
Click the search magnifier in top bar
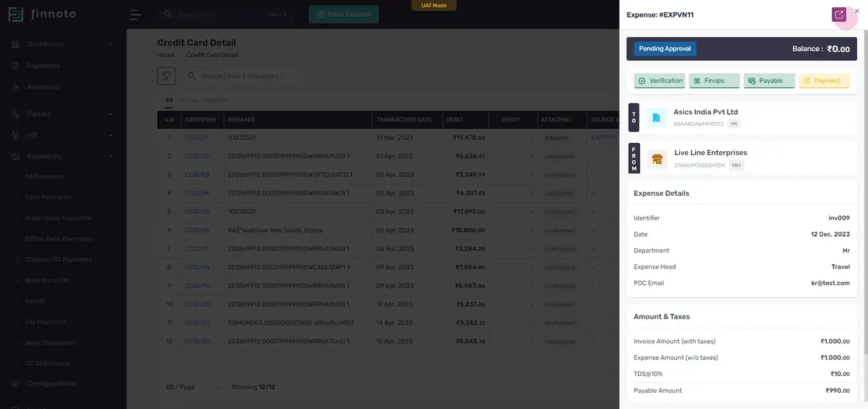[168, 14]
